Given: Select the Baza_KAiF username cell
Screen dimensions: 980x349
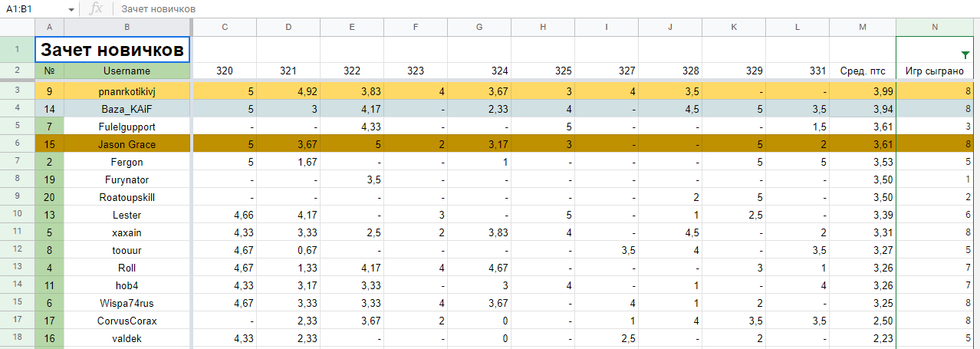Looking at the screenshot, I should (x=127, y=109).
